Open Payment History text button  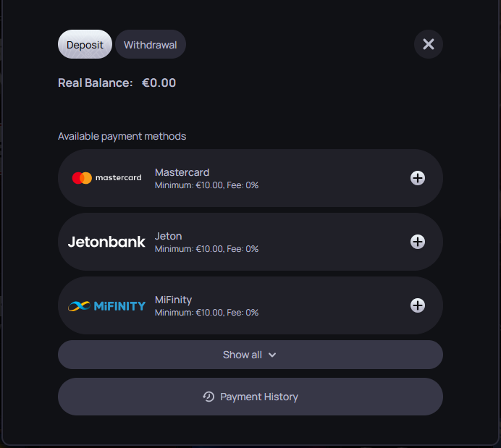pyautogui.click(x=259, y=397)
